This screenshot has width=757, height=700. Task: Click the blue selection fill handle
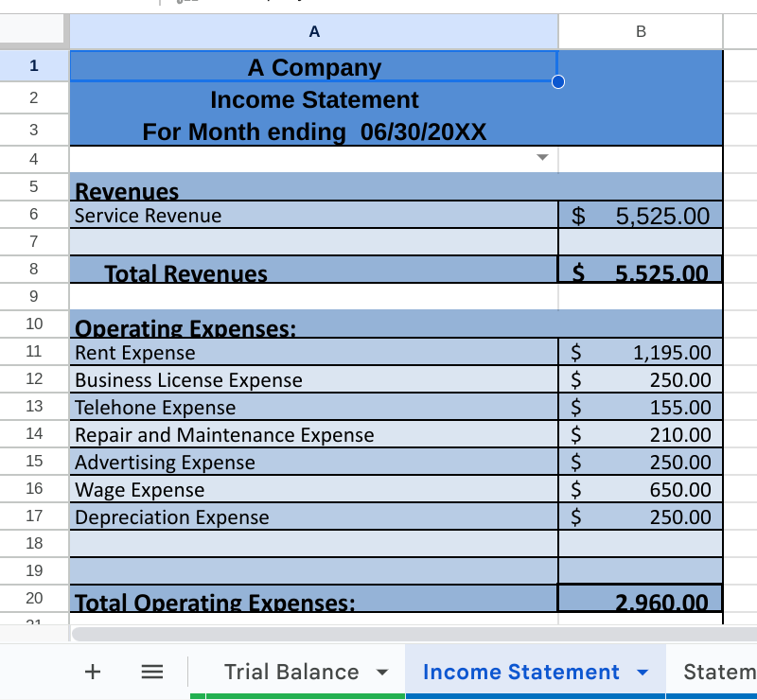558,81
